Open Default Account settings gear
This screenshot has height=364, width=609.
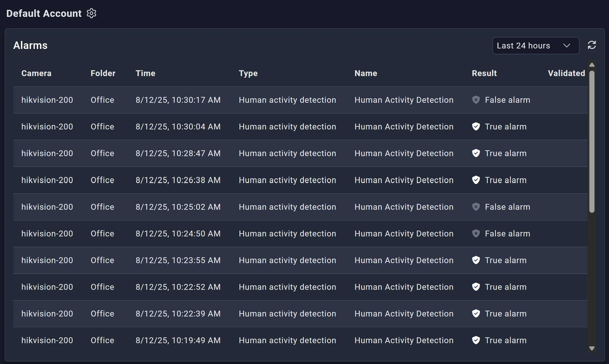click(x=92, y=13)
